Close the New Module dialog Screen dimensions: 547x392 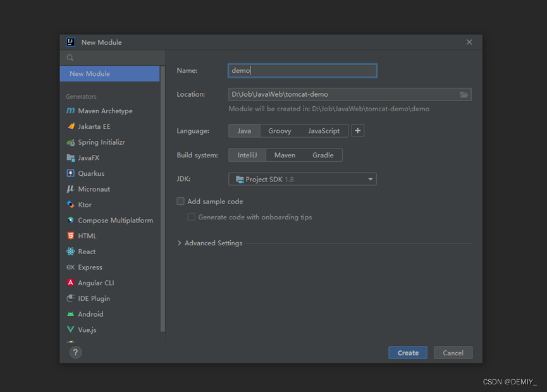469,42
